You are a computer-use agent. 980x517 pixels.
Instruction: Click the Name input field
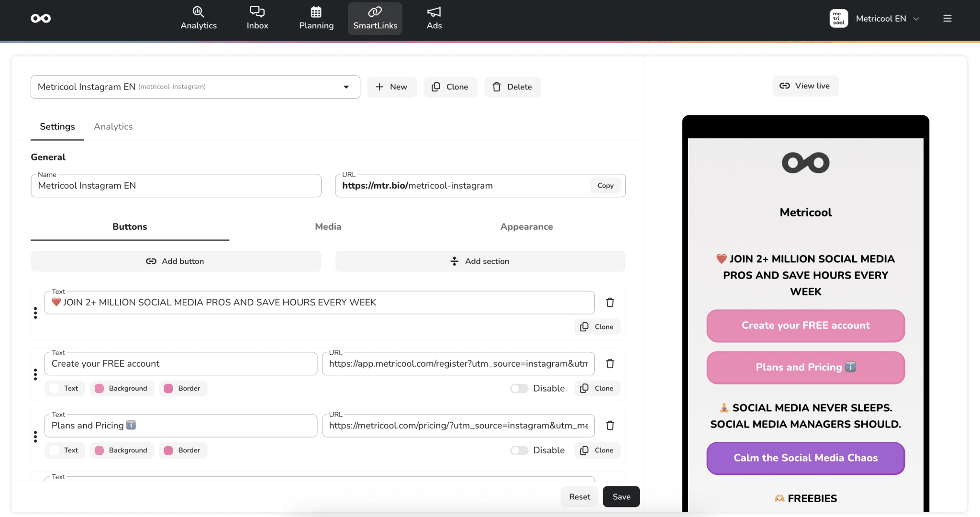(176, 186)
